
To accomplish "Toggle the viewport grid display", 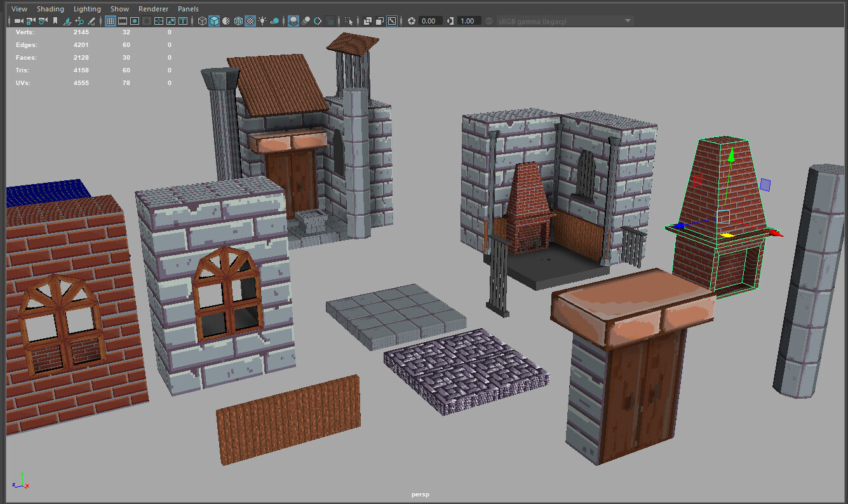I will 110,21.
